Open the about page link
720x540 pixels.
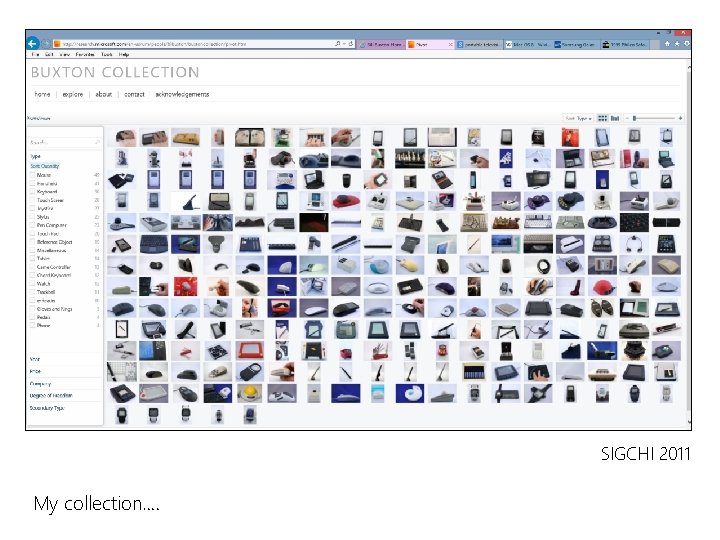click(x=104, y=94)
